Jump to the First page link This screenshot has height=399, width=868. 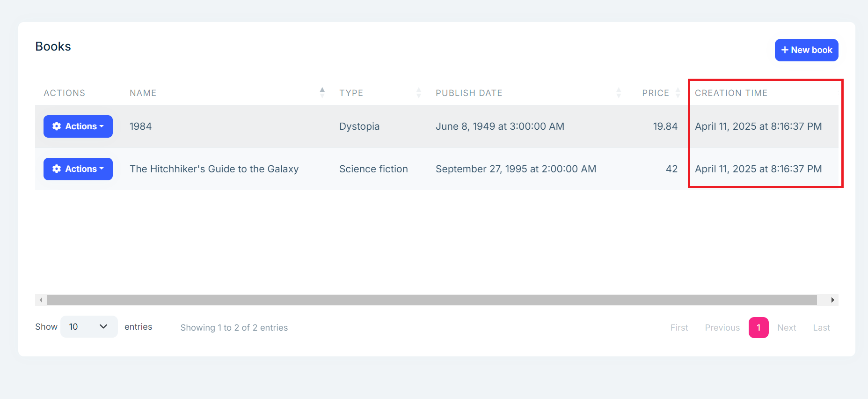click(679, 328)
